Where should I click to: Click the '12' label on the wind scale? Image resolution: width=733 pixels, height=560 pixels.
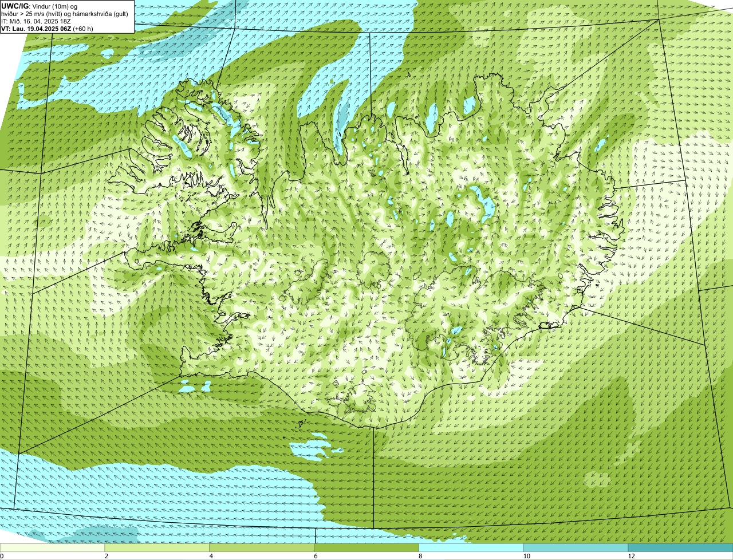[x=631, y=556]
